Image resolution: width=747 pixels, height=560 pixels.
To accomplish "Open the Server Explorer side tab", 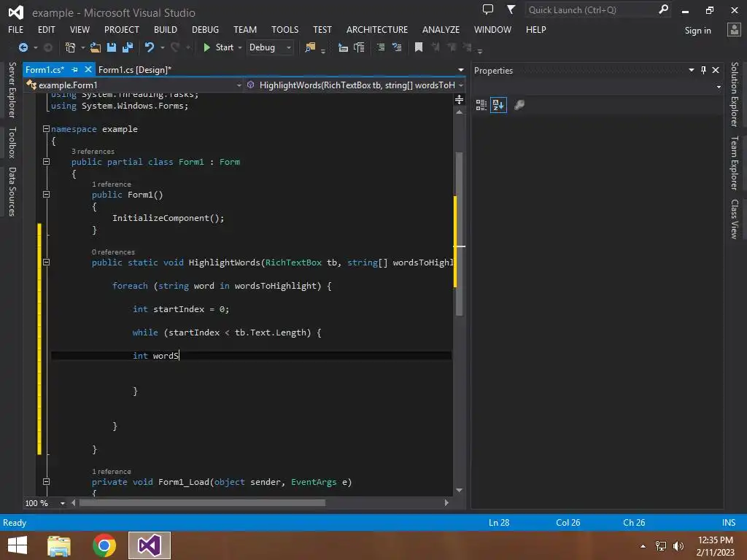I will (x=12, y=90).
